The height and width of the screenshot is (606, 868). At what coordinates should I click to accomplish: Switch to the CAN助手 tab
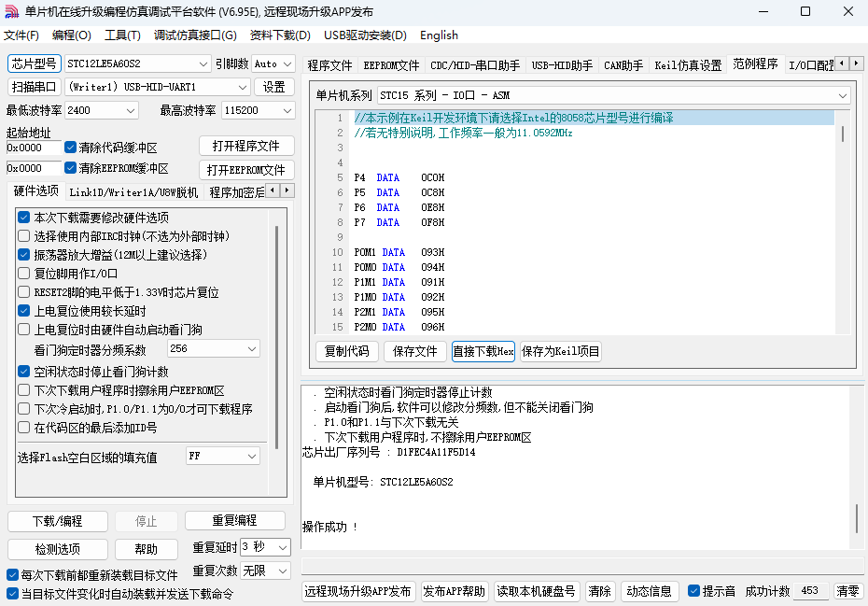pyautogui.click(x=623, y=65)
